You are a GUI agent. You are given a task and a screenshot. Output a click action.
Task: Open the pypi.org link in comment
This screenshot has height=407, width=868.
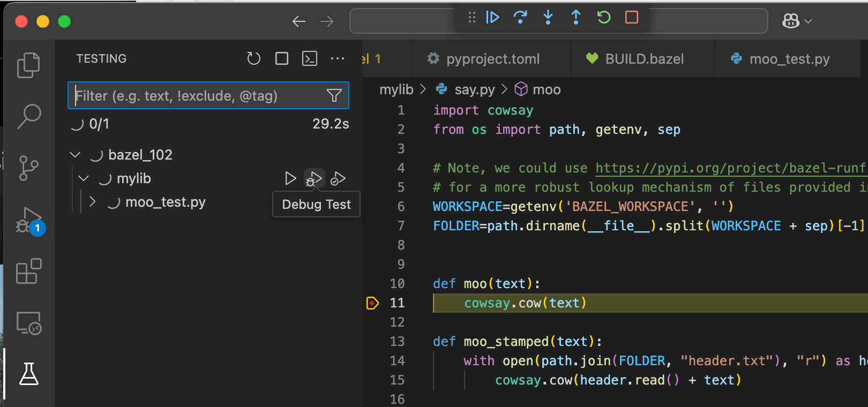click(731, 168)
